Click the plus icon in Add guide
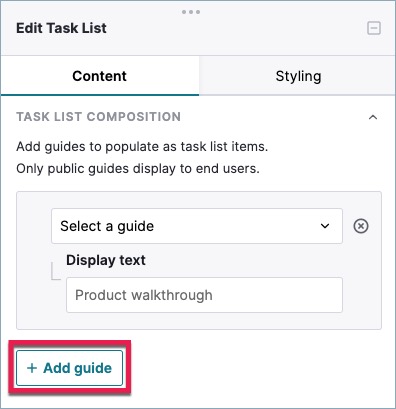 (32, 368)
